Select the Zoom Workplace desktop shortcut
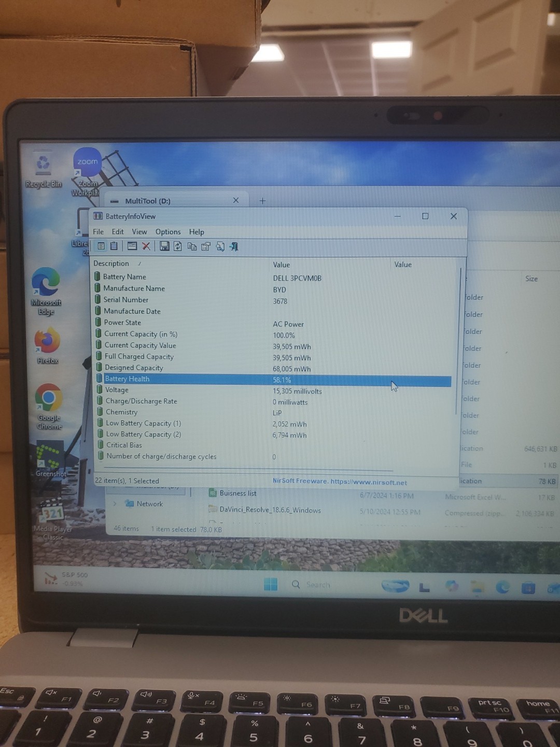Viewport: 560px width, 747px height. [x=87, y=172]
